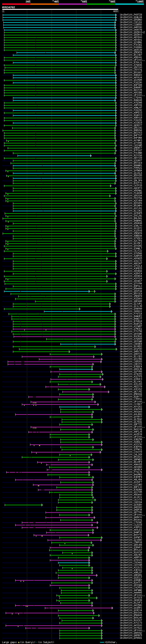Open hit UniRef100_P49728

pos(131,15)
